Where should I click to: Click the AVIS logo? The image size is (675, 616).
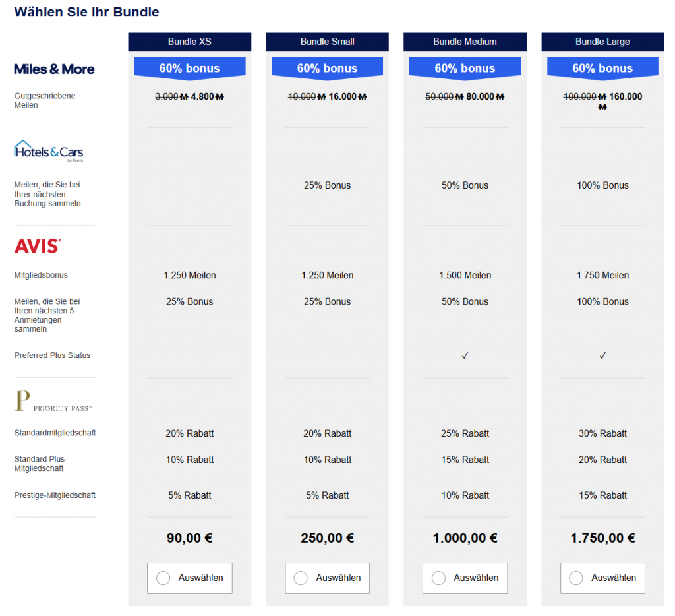[38, 246]
